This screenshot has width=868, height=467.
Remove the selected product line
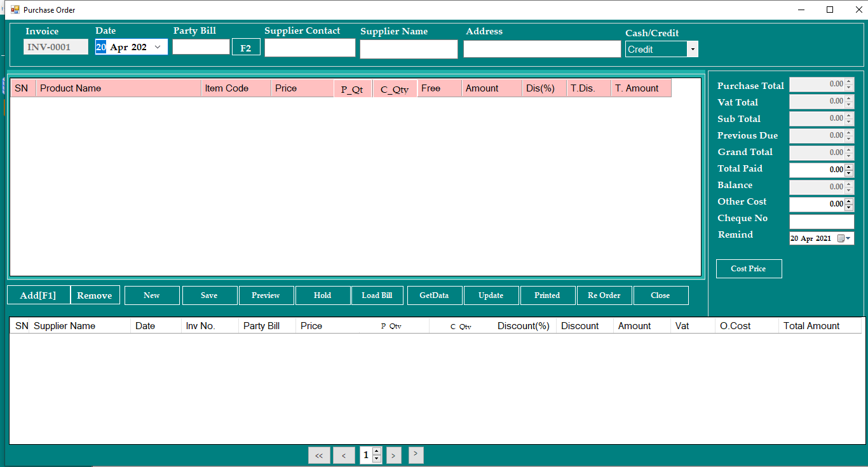95,295
